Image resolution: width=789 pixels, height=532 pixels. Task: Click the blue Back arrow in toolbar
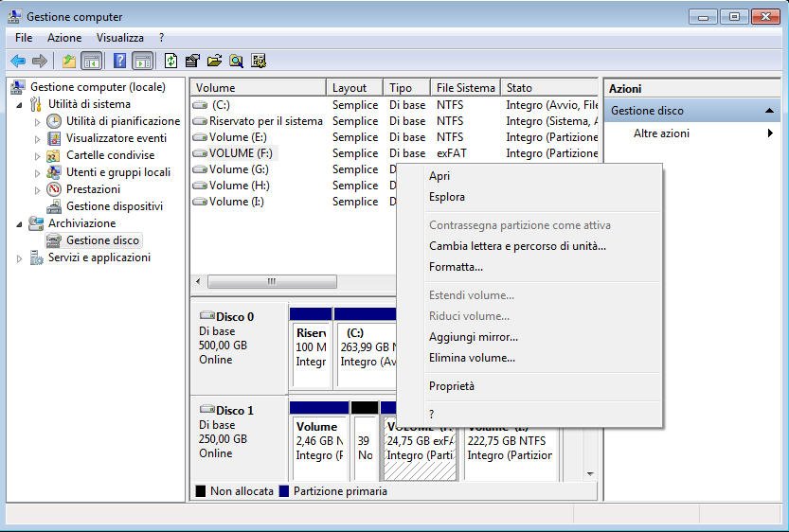click(x=18, y=62)
